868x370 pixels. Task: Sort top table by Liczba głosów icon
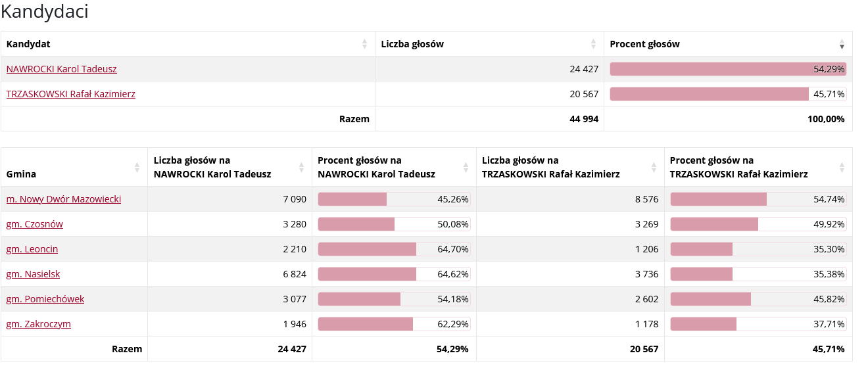click(x=593, y=44)
